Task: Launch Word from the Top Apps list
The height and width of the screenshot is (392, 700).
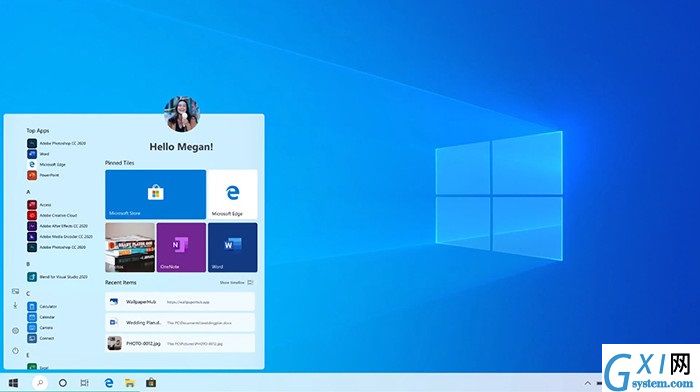Action: coord(38,154)
